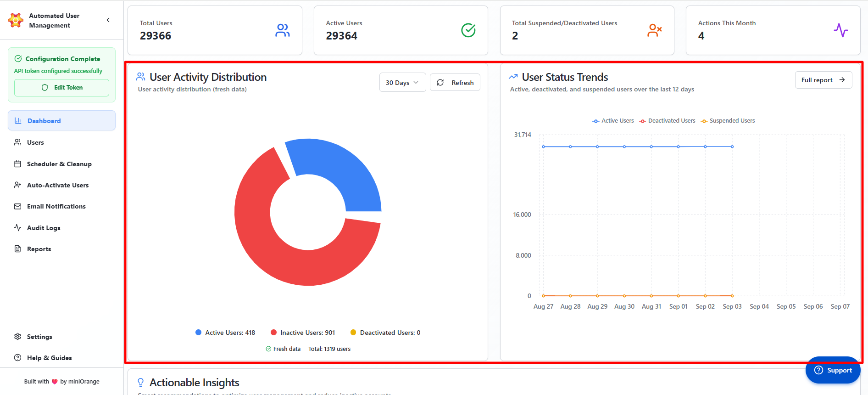Click the green check icon beside Configuration Complete
868x395 pixels.
(18, 59)
